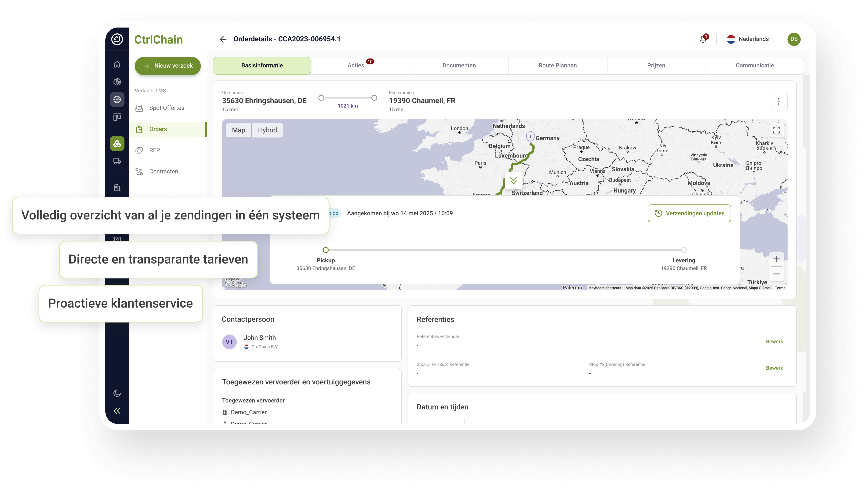Image resolution: width=868 pixels, height=492 pixels.
Task: Switch to the Basisinformatie tab
Action: [262, 65]
